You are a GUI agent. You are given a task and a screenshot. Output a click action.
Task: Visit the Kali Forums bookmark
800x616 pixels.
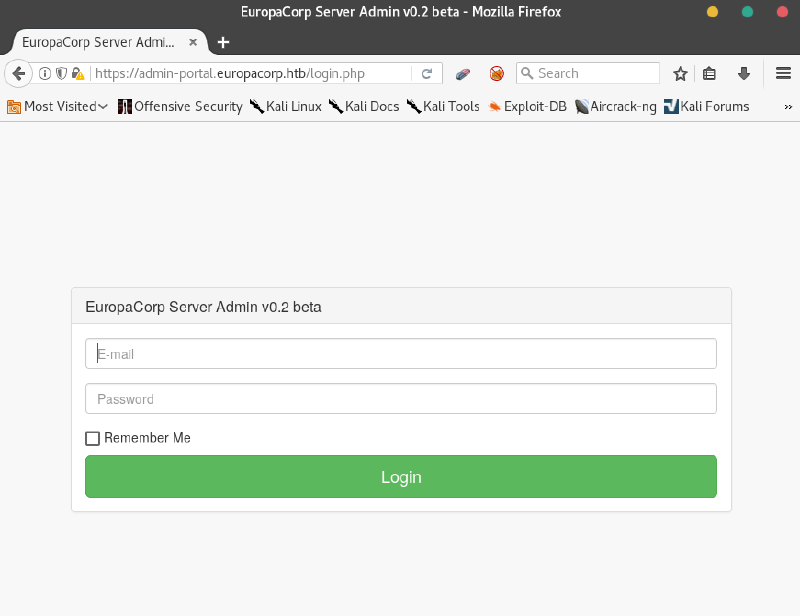click(706, 106)
